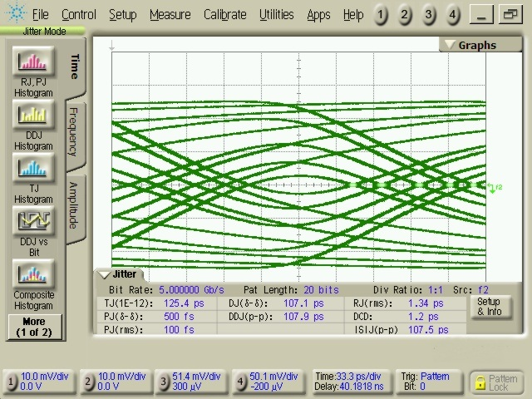Image resolution: width=532 pixels, height=399 pixels.
Task: Show the DDJ vs Bit graph
Action: coord(33,220)
